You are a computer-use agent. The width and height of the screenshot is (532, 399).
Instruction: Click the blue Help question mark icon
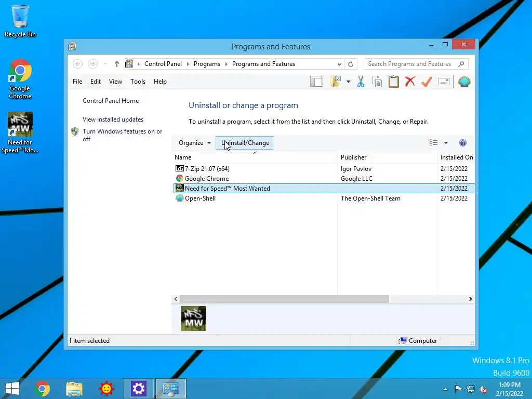(x=463, y=143)
